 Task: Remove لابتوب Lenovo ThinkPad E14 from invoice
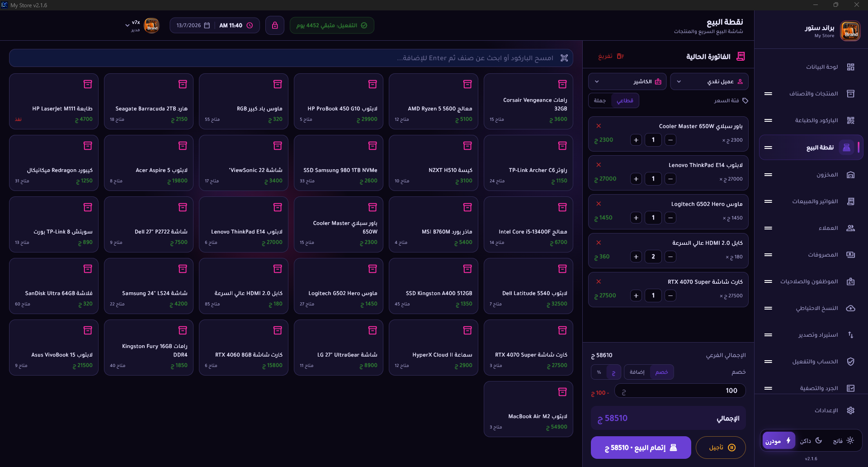(x=599, y=165)
